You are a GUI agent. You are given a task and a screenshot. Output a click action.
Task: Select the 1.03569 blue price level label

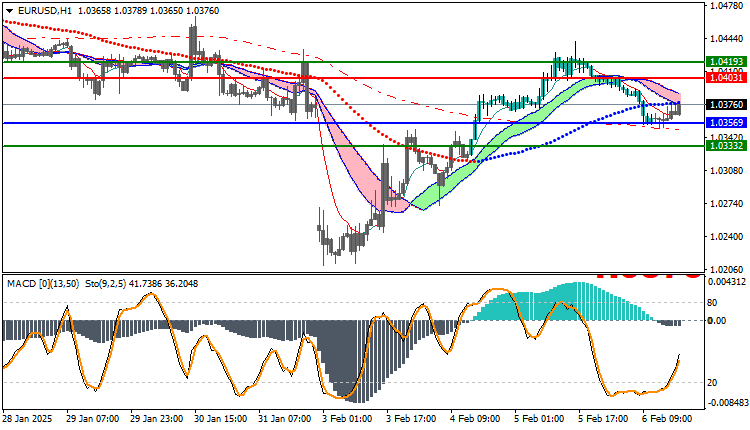click(x=726, y=123)
